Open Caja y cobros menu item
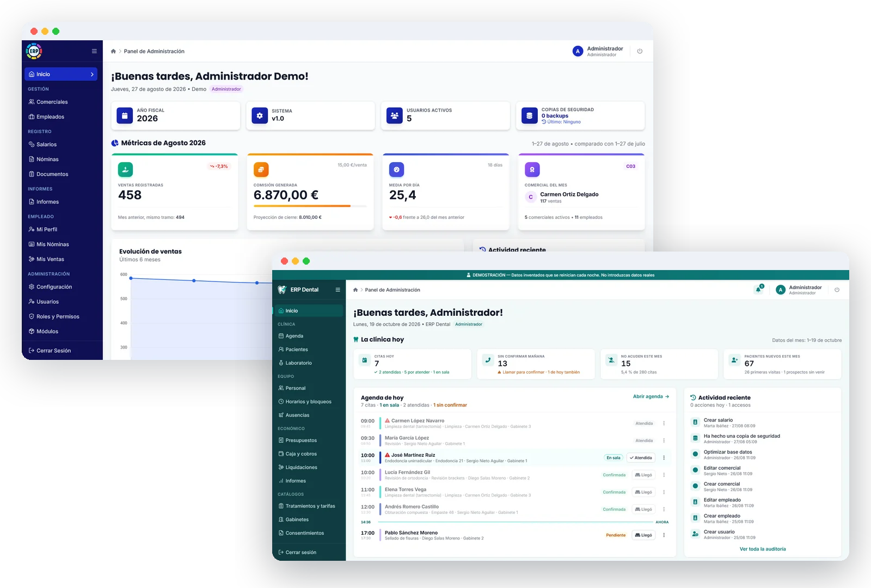 click(309, 454)
